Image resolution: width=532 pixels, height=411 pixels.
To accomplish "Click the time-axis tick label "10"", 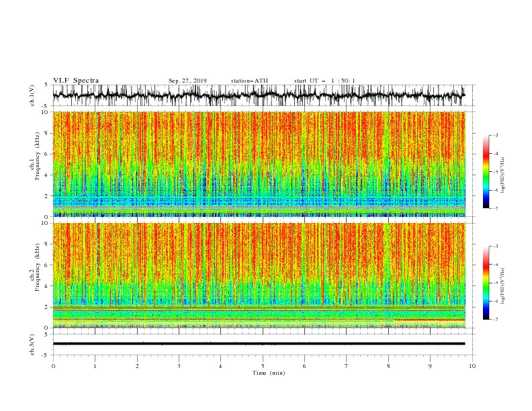I will (x=472, y=366).
